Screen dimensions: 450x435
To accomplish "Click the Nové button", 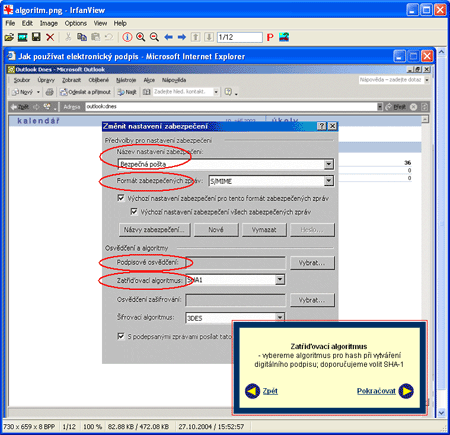I will pyautogui.click(x=216, y=230).
